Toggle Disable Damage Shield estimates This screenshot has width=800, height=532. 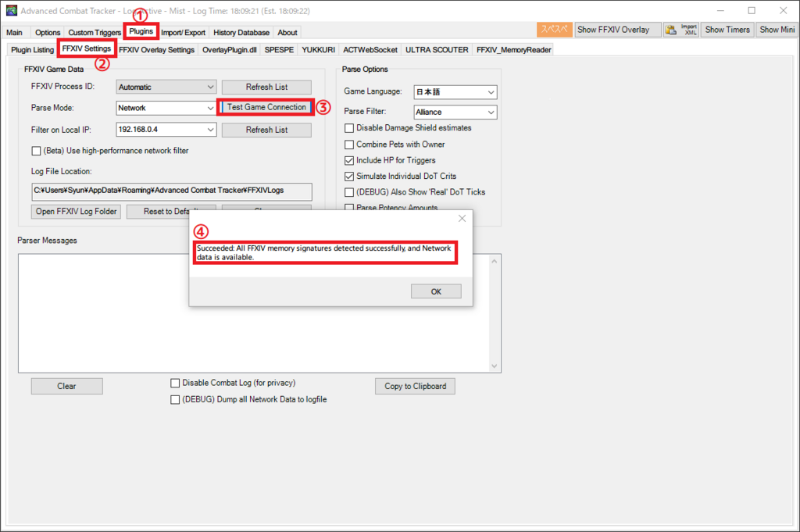pos(349,128)
